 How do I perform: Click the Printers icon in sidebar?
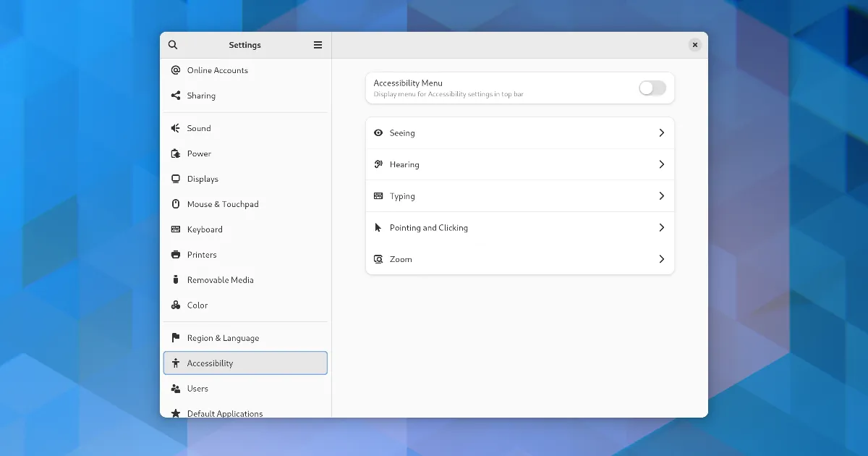coord(175,255)
